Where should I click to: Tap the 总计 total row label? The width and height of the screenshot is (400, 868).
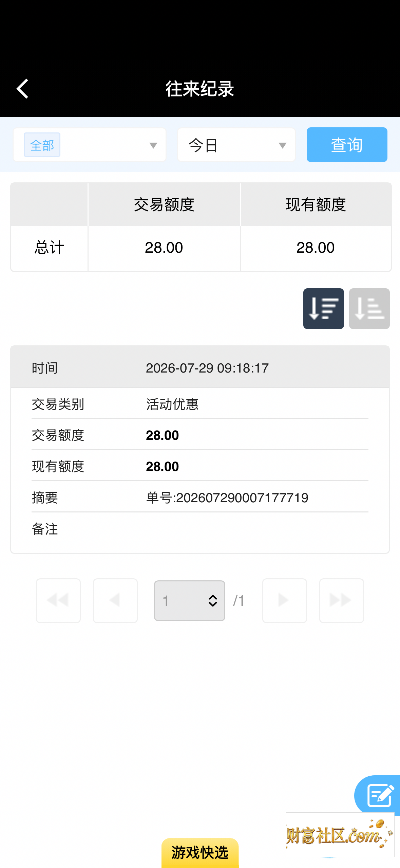coord(49,248)
